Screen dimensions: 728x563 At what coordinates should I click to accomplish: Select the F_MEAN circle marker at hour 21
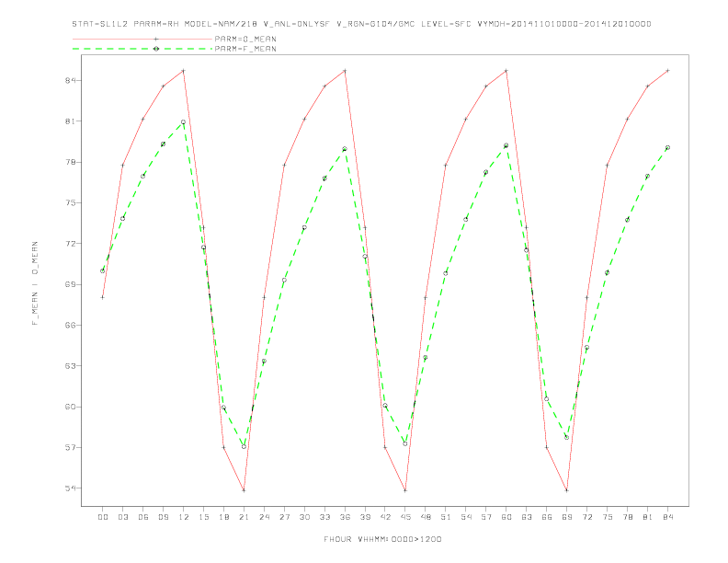(244, 446)
